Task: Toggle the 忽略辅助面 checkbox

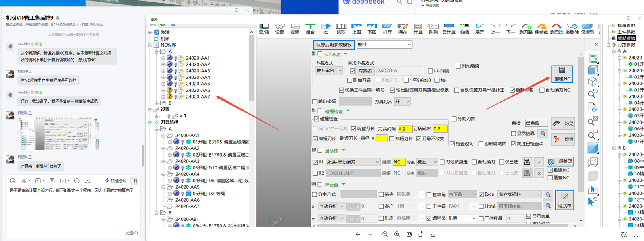Action: coord(481,144)
